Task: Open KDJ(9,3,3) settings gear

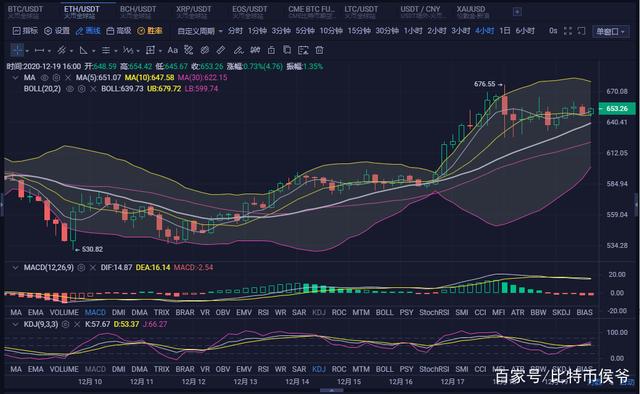Action: click(65, 324)
